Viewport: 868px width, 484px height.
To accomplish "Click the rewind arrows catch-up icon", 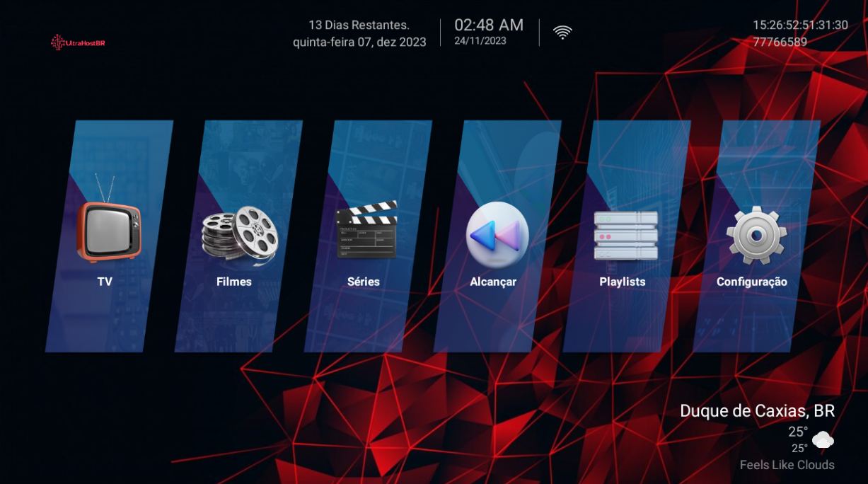I will click(497, 234).
